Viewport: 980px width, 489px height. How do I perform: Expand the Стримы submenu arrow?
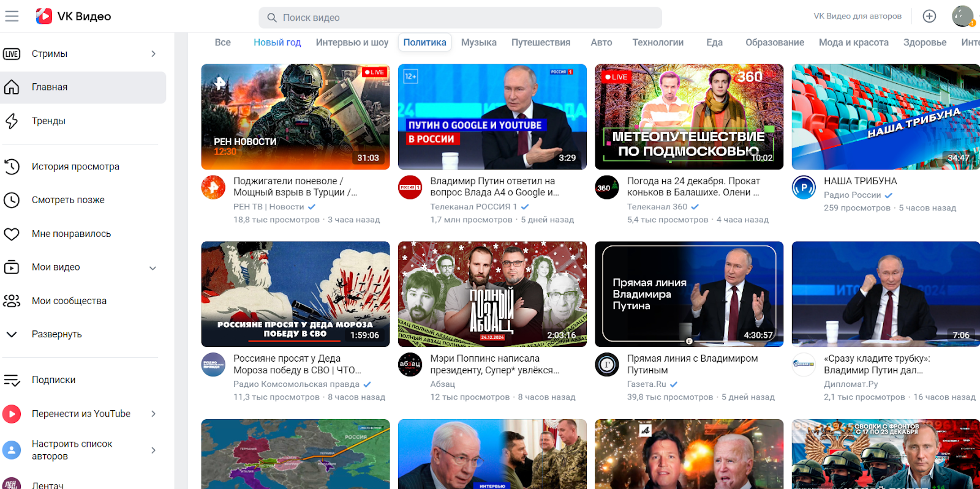[154, 54]
